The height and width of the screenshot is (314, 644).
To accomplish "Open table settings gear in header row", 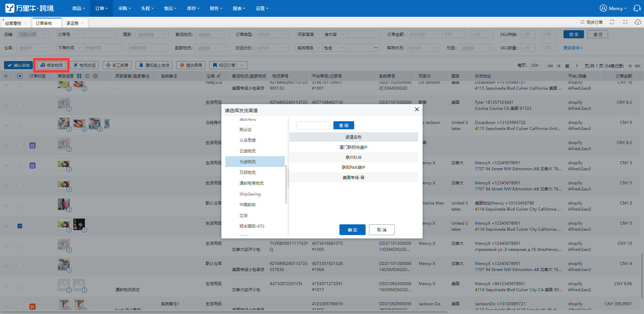I will pos(6,76).
